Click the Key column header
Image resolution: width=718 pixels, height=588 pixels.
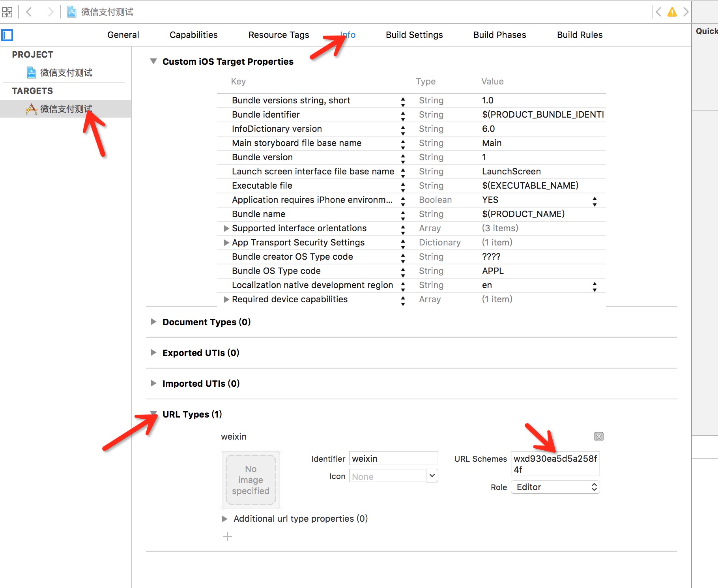coord(238,81)
